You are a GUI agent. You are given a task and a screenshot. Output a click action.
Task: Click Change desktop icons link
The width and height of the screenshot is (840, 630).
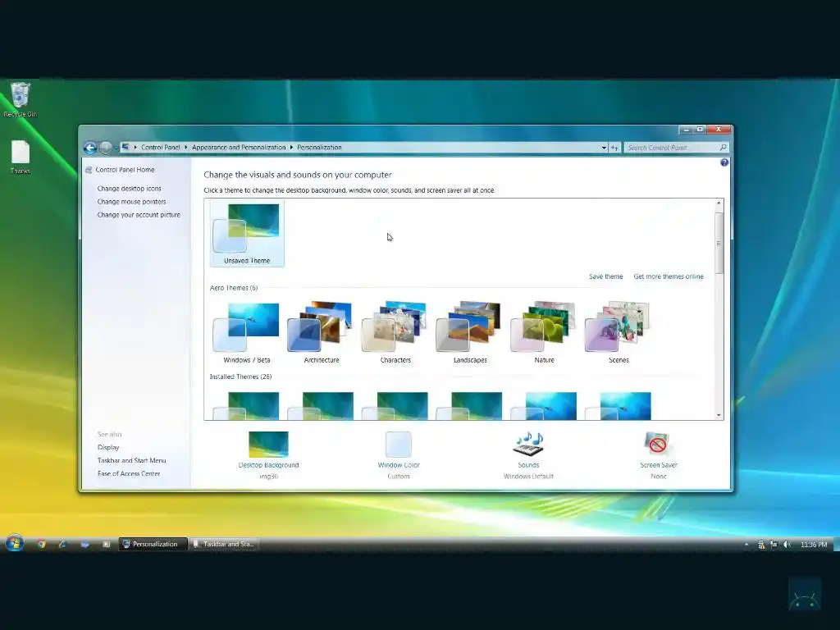129,189
